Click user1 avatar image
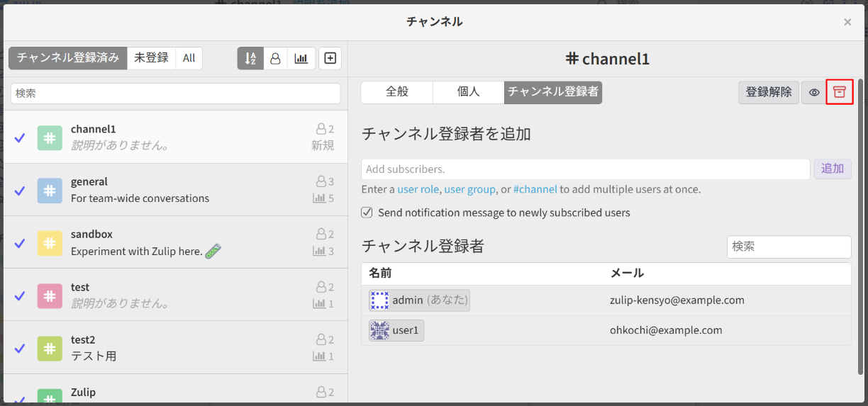 click(380, 330)
